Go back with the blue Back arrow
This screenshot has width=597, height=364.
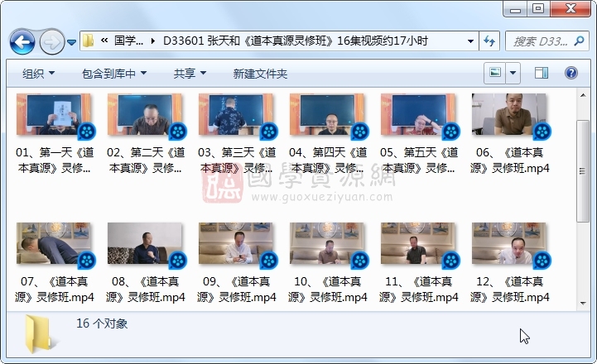(23, 41)
